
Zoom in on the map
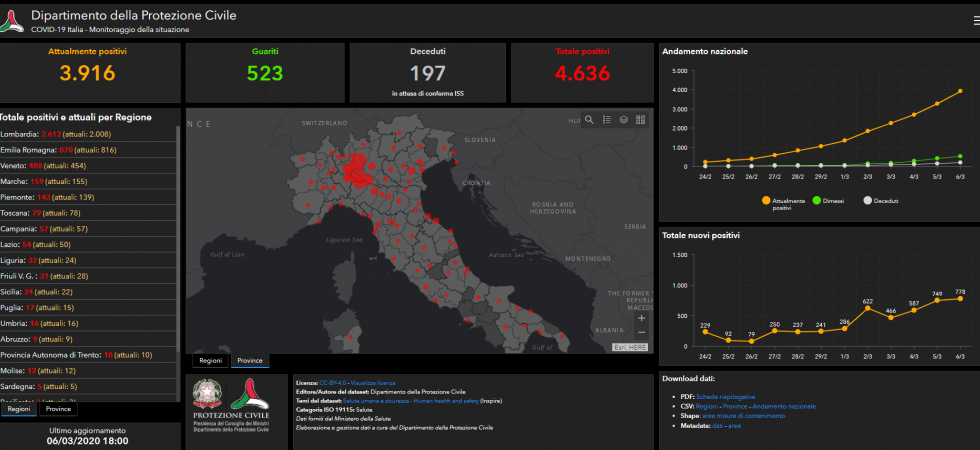coord(641,318)
